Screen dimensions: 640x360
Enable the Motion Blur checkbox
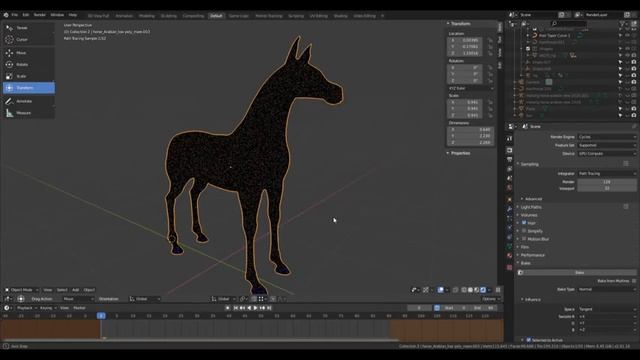(524, 239)
